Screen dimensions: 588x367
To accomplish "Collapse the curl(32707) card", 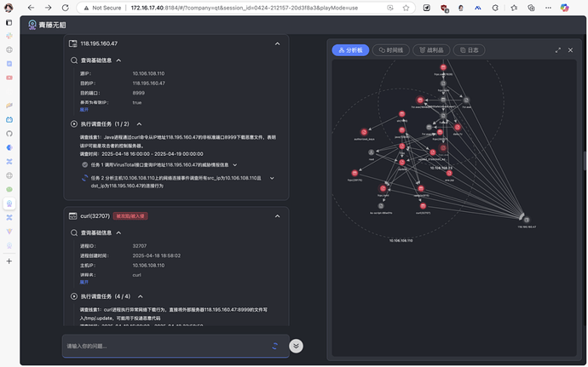I will pyautogui.click(x=277, y=216).
